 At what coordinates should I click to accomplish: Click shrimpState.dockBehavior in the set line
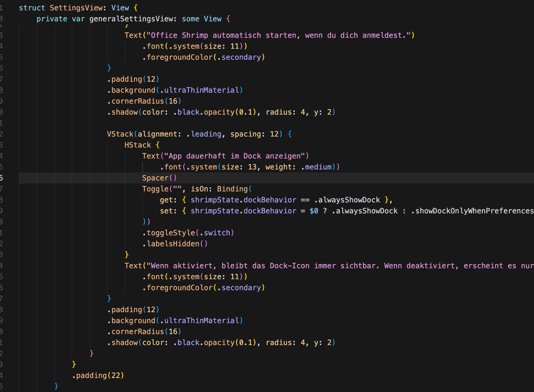point(244,211)
